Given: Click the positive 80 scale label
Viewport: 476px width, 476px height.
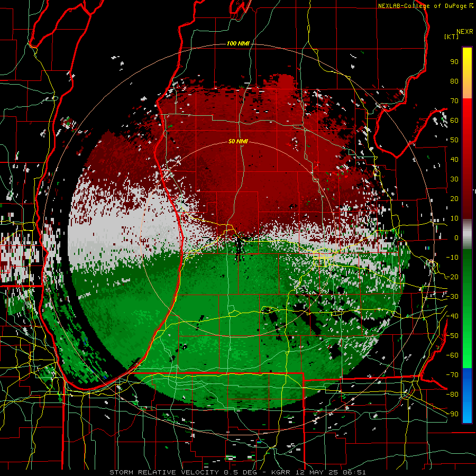Looking at the screenshot, I should click(454, 81).
